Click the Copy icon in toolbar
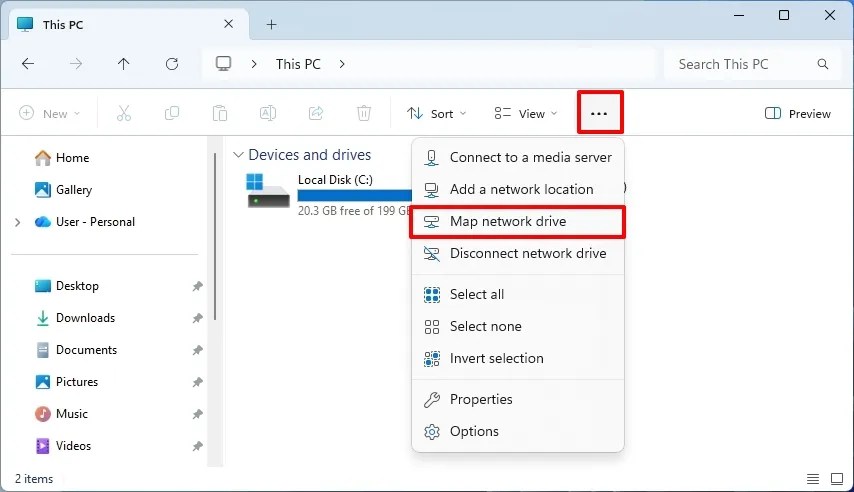The width and height of the screenshot is (854, 492). click(x=172, y=113)
